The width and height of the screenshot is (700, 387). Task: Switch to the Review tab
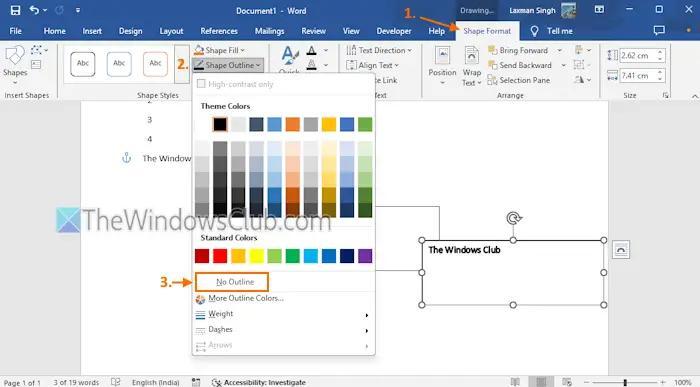(x=313, y=31)
